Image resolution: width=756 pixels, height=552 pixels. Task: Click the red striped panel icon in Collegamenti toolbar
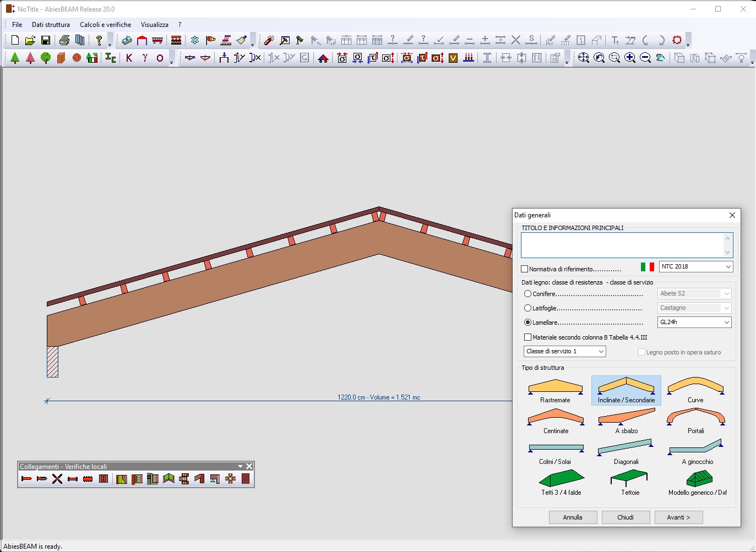pos(246,479)
